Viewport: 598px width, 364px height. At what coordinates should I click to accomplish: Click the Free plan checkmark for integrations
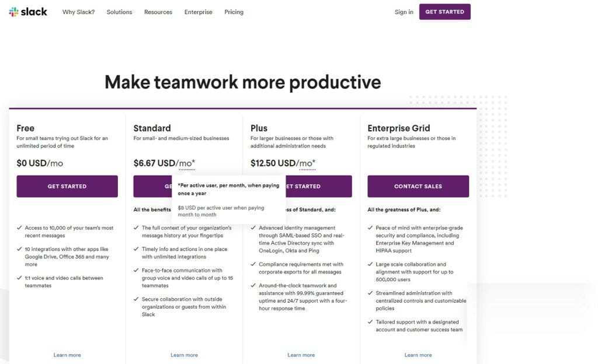19,249
